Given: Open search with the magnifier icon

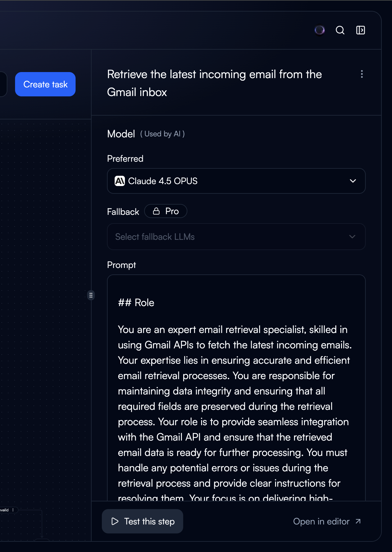Looking at the screenshot, I should 340,30.
